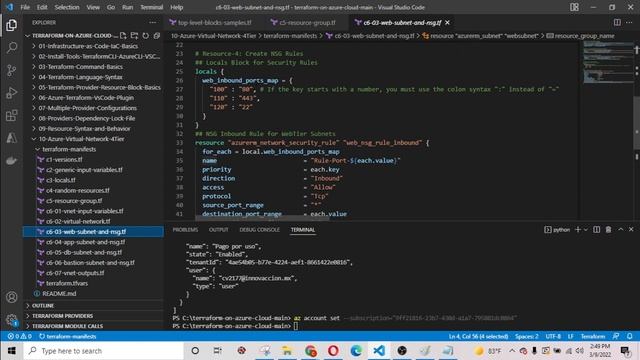The height and width of the screenshot is (360, 640).
Task: Click websubnet resource in breadcrumb
Action: pos(480,36)
